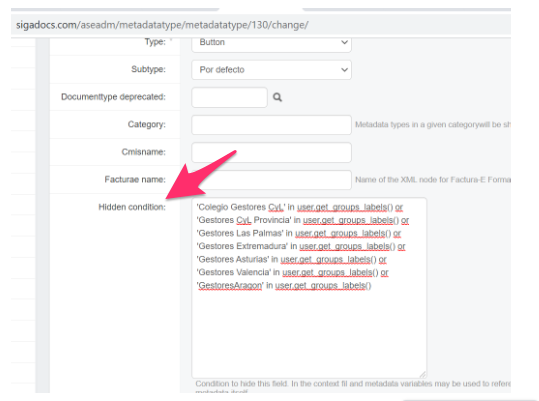Select the Cmisname text field
The height and width of the screenshot is (401, 539).
[x=271, y=152]
